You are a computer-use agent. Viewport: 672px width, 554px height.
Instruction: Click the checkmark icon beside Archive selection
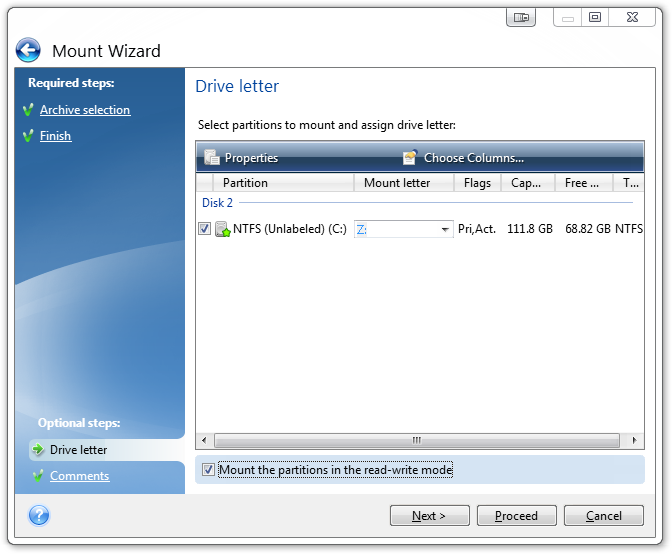click(28, 110)
